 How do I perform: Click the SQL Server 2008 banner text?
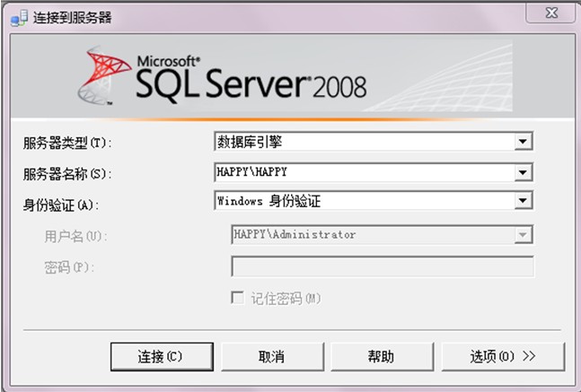251,80
